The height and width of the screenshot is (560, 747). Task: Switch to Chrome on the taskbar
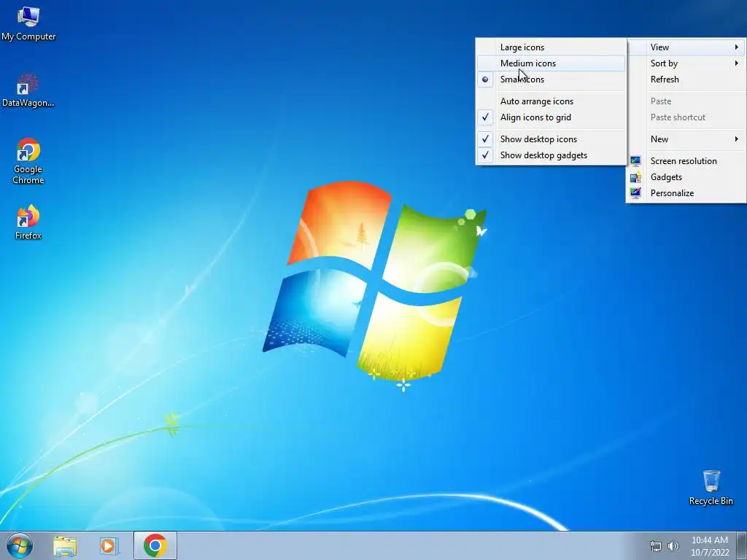155,545
